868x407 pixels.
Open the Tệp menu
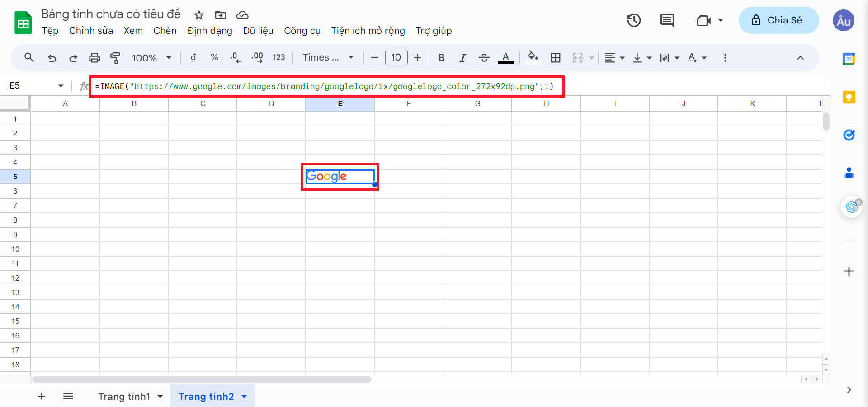(50, 31)
